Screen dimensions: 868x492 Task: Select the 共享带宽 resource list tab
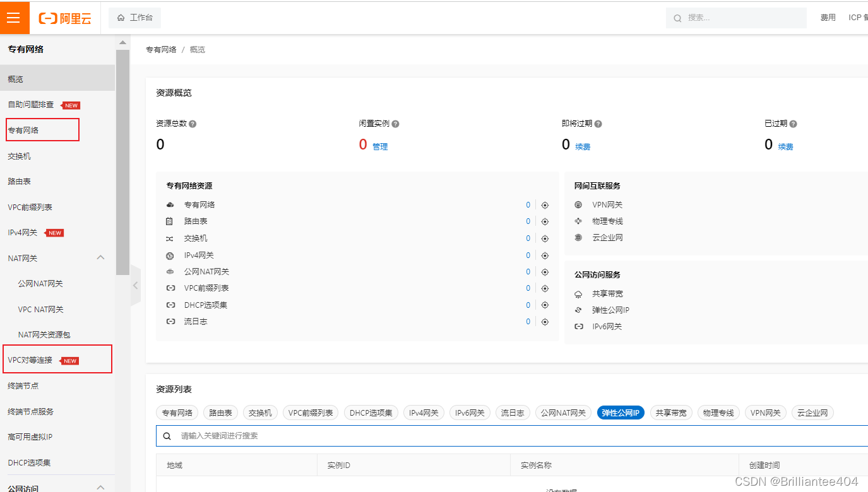point(671,413)
